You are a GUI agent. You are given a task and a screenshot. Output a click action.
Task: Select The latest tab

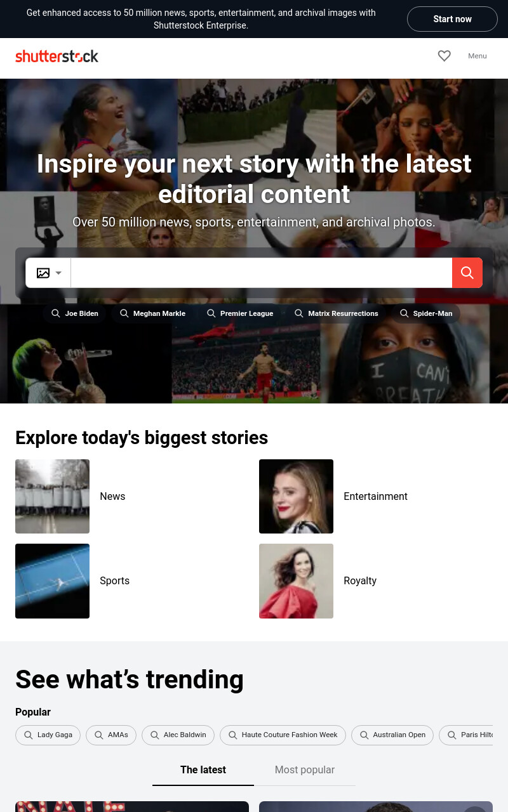point(203,769)
